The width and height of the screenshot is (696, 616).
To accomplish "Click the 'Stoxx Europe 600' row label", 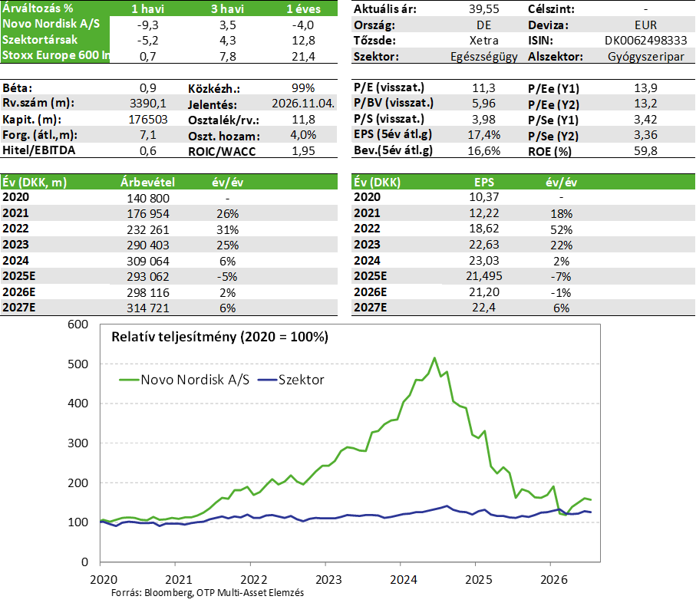I will [55, 55].
